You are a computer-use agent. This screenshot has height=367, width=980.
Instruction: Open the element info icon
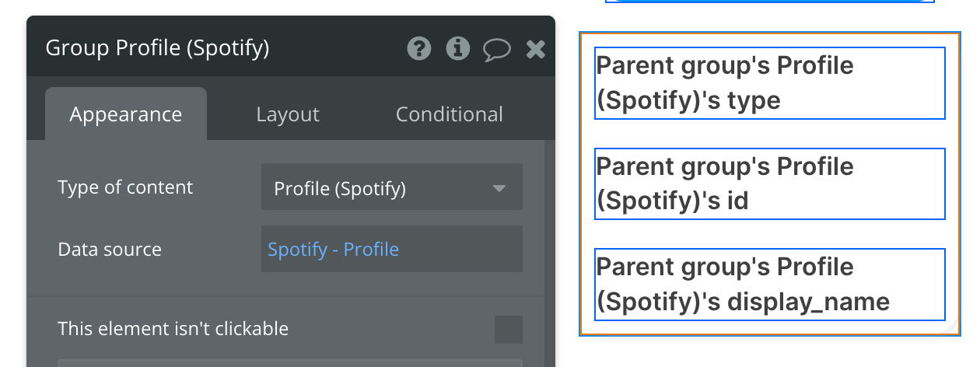coord(458,49)
